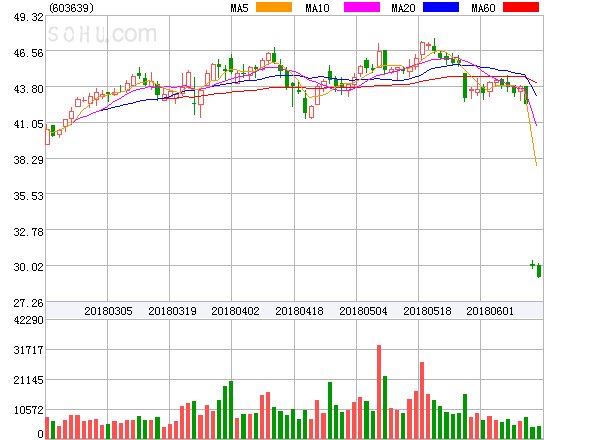The image size is (600, 440).
Task: Click the 10572 volume axis label
Action: pyautogui.click(x=29, y=410)
